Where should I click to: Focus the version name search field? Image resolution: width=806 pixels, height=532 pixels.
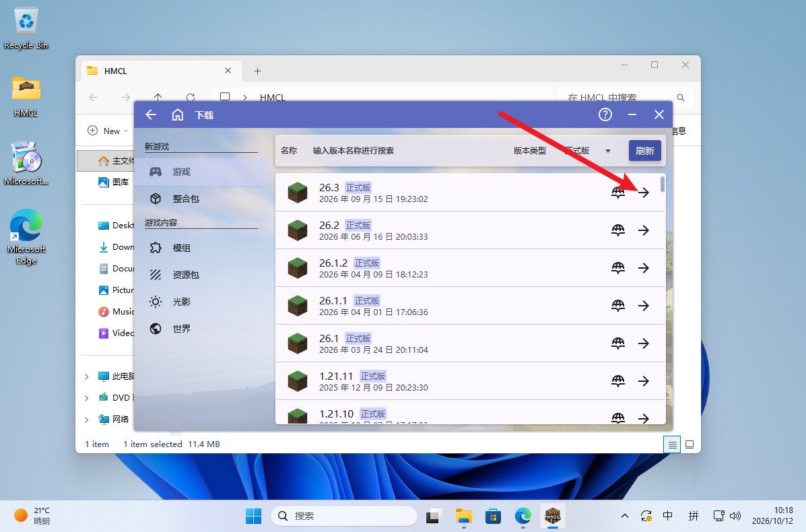(406, 151)
